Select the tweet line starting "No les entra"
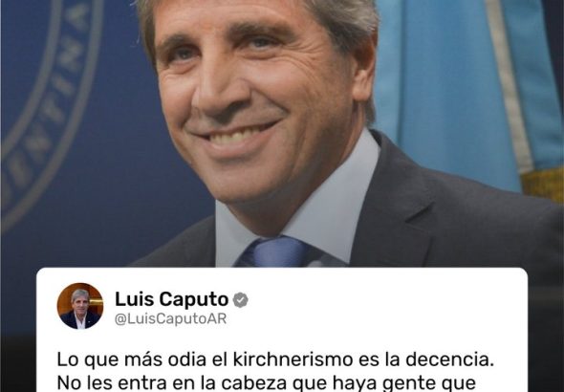 [267, 383]
